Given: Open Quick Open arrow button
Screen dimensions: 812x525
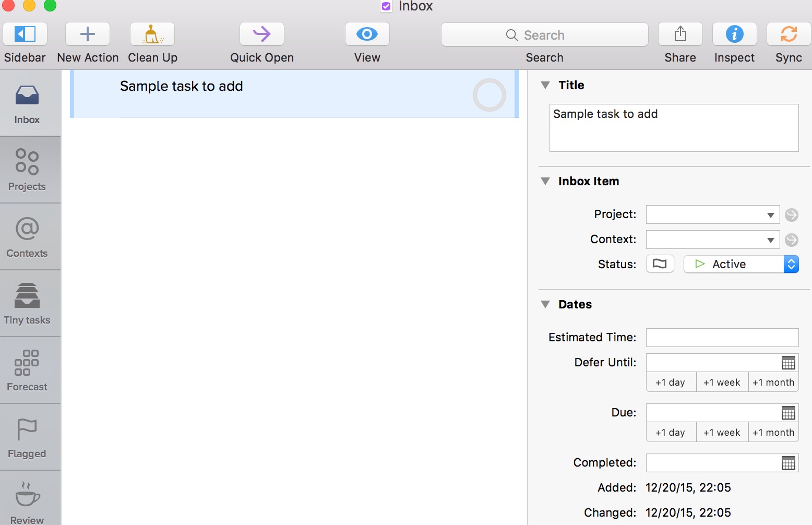Looking at the screenshot, I should tap(262, 34).
